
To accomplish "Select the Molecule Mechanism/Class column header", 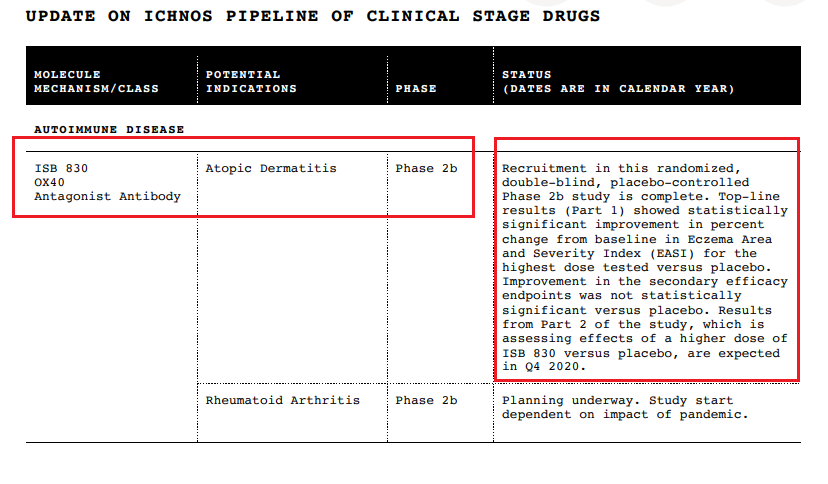I will click(97, 81).
